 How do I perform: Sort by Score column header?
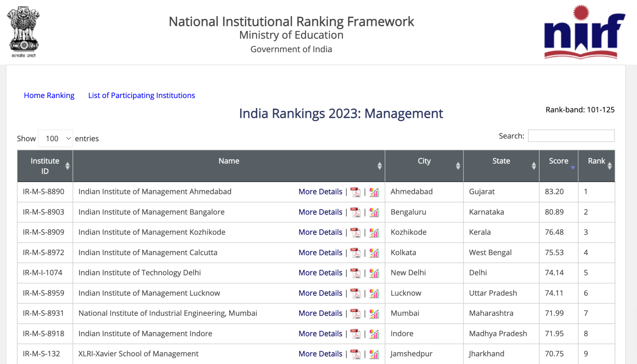tap(558, 166)
